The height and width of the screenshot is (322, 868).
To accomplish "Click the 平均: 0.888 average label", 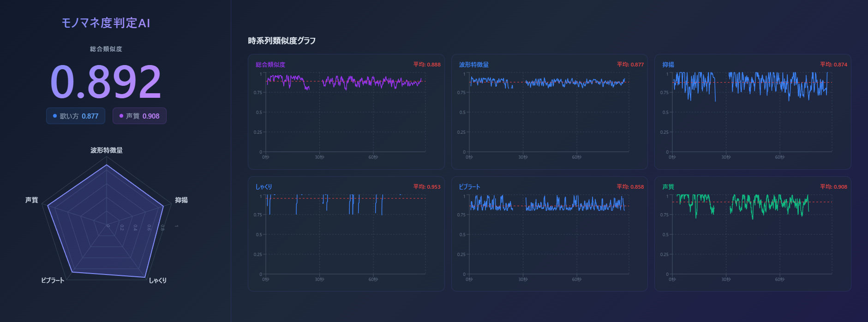I will click(x=426, y=65).
